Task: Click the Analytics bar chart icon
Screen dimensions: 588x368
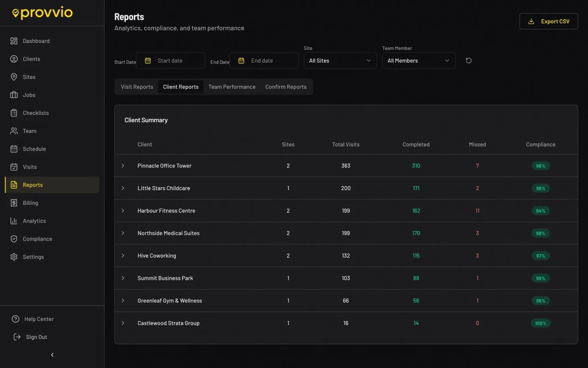Action: [x=14, y=221]
